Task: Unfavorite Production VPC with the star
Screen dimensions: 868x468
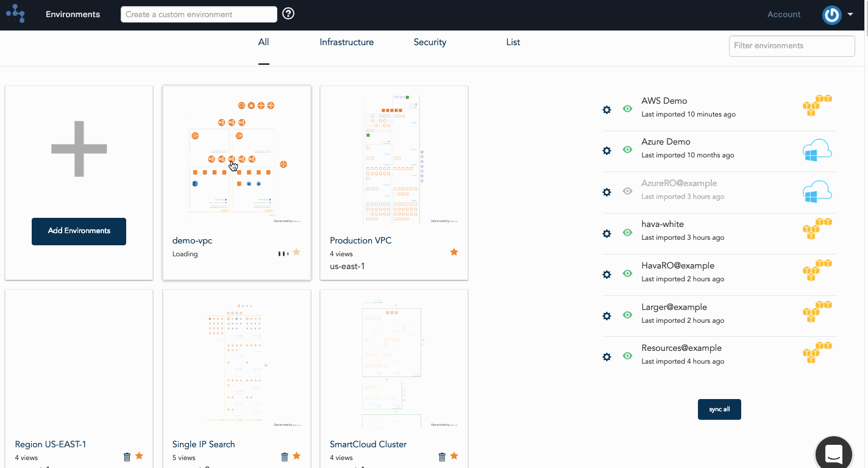Action: (454, 252)
